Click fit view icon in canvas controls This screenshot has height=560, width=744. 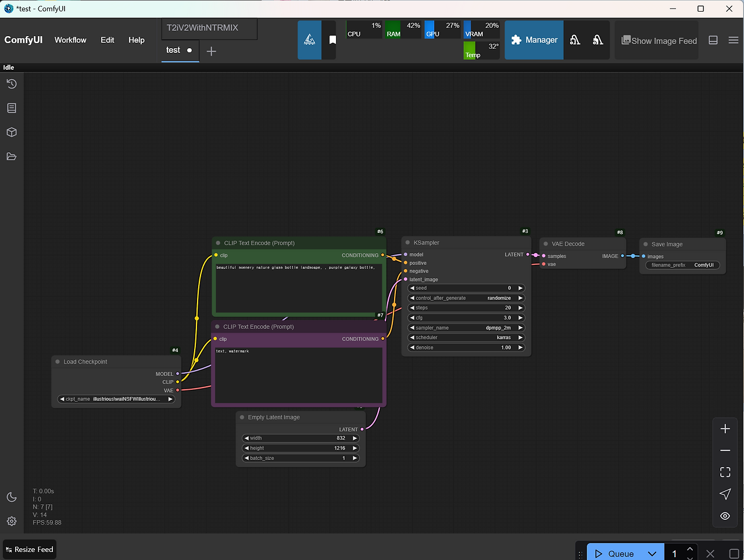click(725, 472)
